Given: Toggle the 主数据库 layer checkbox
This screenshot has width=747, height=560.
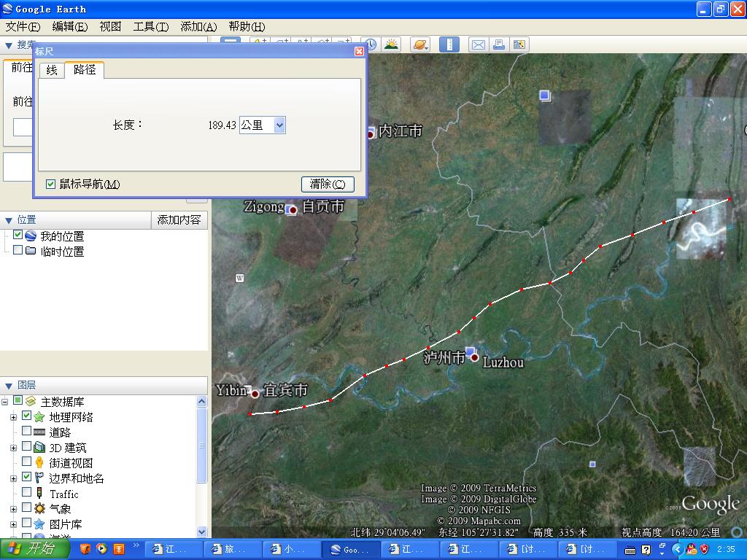Looking at the screenshot, I should [18, 400].
